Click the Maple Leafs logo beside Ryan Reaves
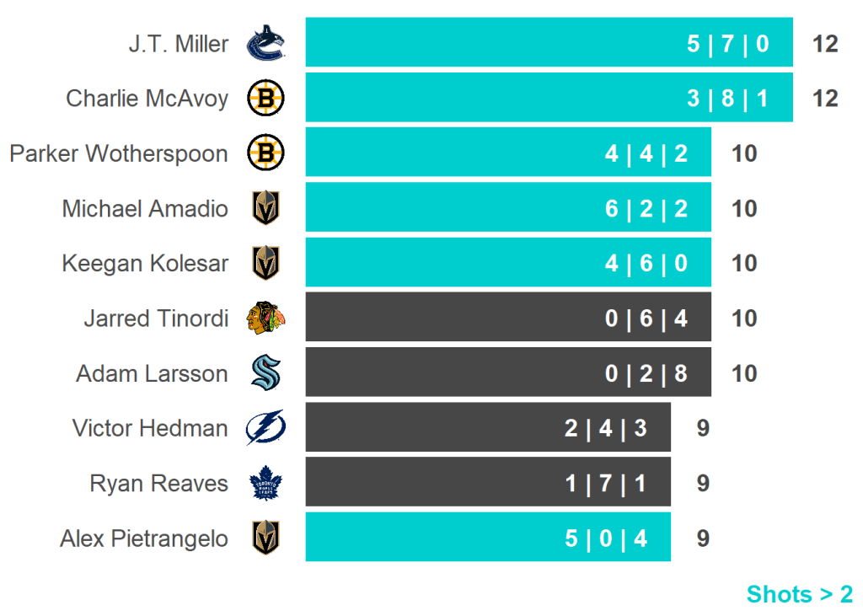Image resolution: width=863 pixels, height=616 pixels. [265, 483]
